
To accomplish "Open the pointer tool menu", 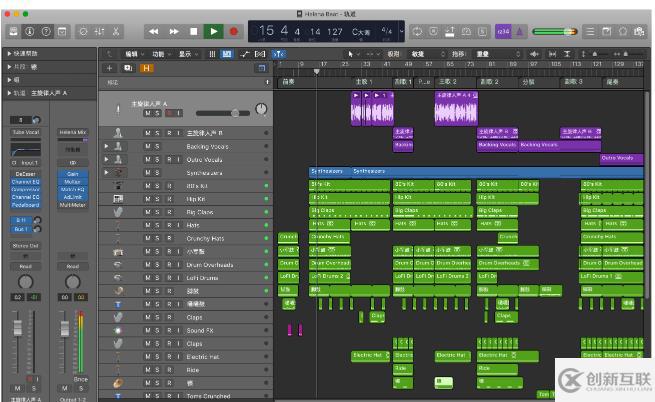I will click(x=353, y=54).
